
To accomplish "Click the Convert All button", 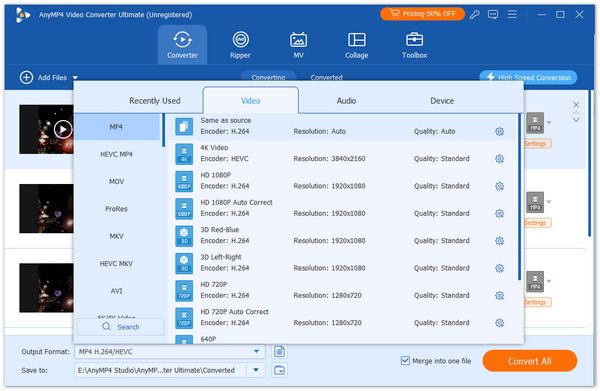I will 530,361.
